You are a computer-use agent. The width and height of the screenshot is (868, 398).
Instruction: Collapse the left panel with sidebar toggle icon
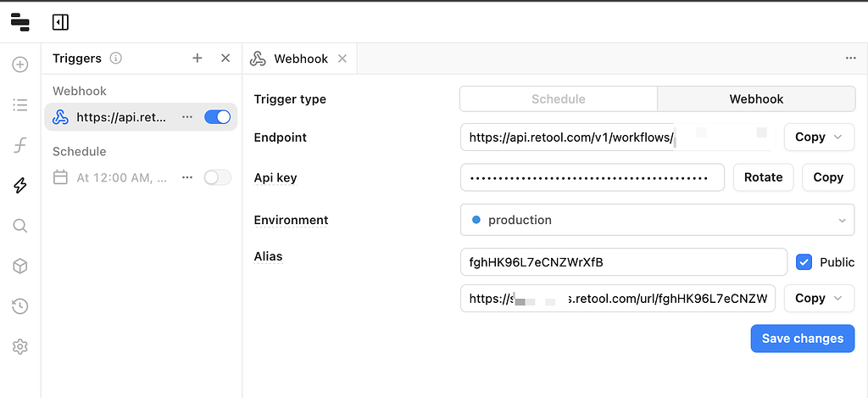click(x=60, y=22)
